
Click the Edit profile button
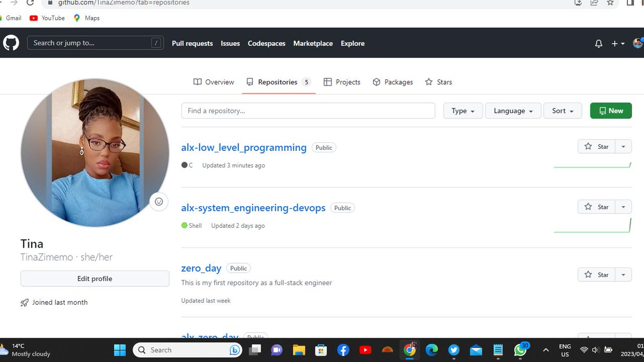point(94,279)
